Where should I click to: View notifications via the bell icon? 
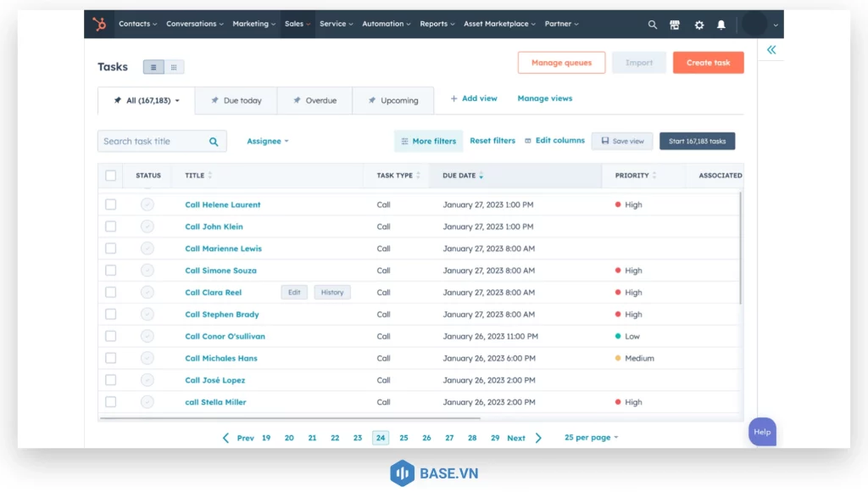(x=721, y=24)
